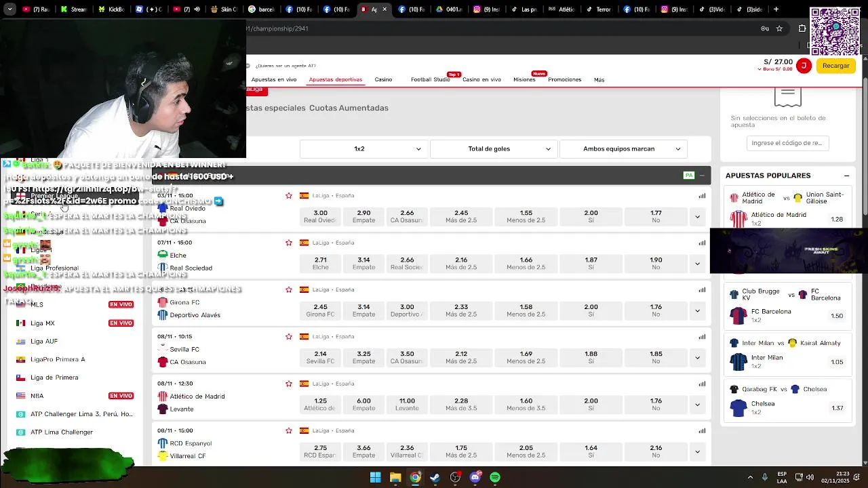Open Casino en vivo
Screen dimensions: 868x488
(x=481, y=79)
